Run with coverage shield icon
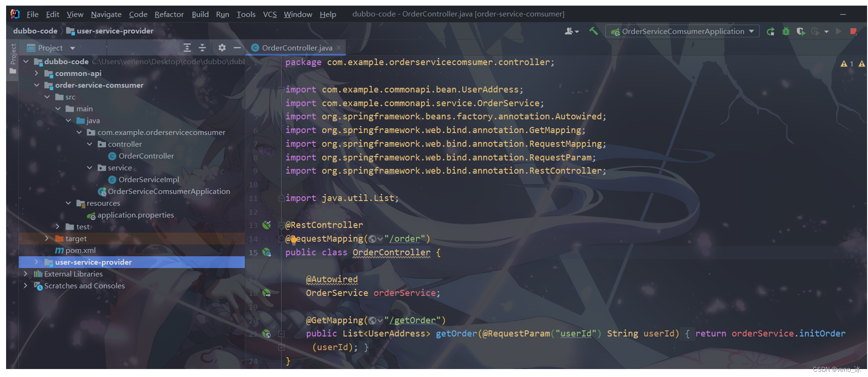 801,31
